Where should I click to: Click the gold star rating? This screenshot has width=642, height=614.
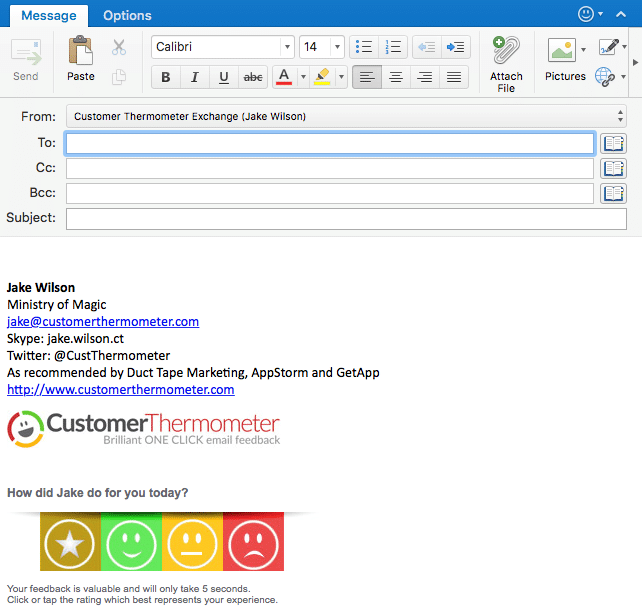[70, 542]
